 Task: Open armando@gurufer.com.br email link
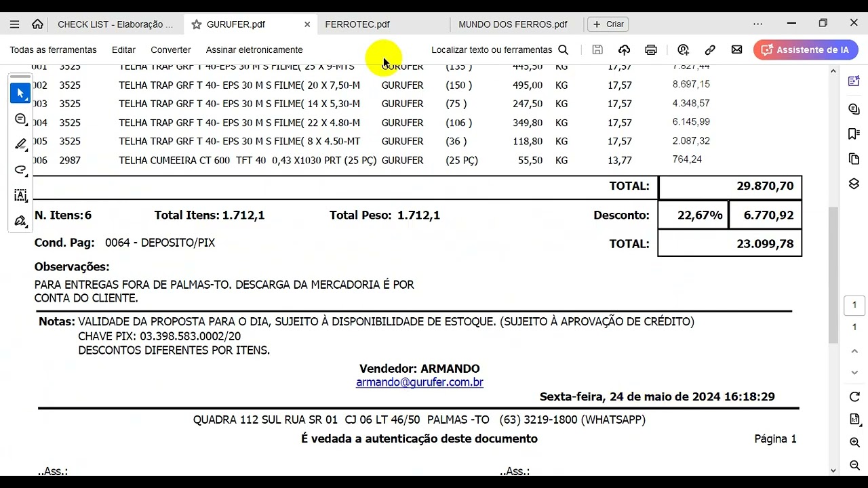pos(420,382)
